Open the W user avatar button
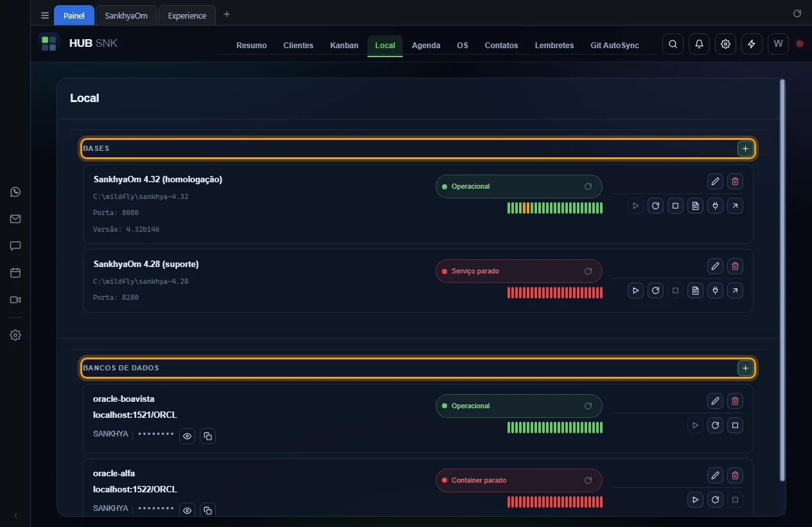The width and height of the screenshot is (812, 527). [778, 44]
